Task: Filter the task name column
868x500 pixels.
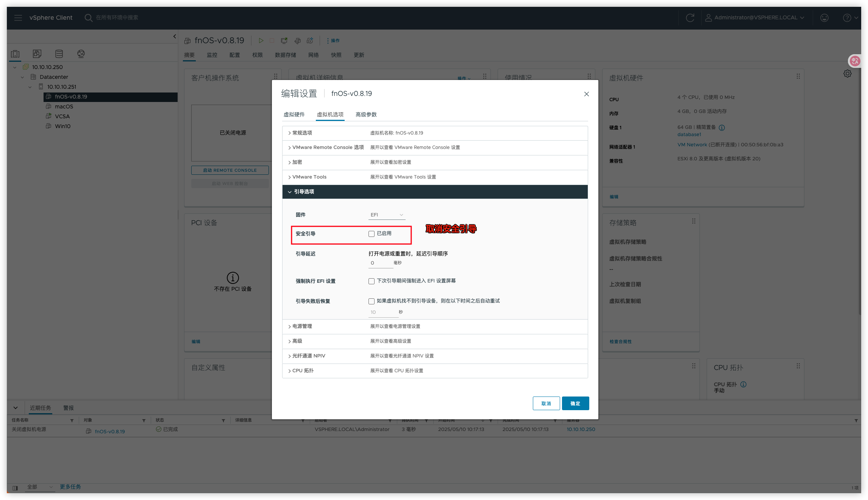Action: pyautogui.click(x=72, y=420)
